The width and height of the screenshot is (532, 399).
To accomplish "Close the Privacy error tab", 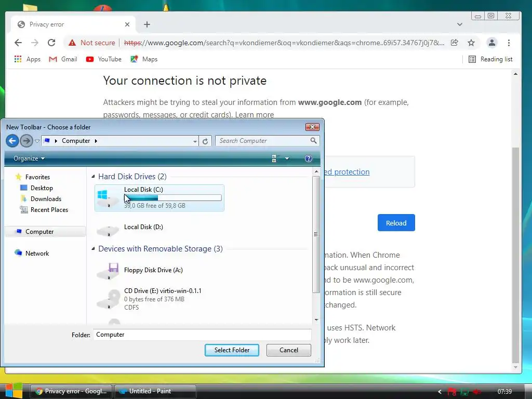I will click(x=127, y=24).
